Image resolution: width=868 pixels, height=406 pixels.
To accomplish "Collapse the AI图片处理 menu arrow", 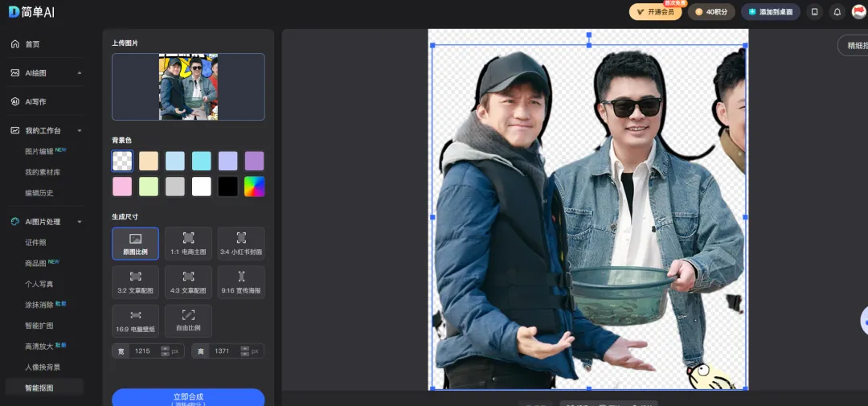I will (x=79, y=222).
